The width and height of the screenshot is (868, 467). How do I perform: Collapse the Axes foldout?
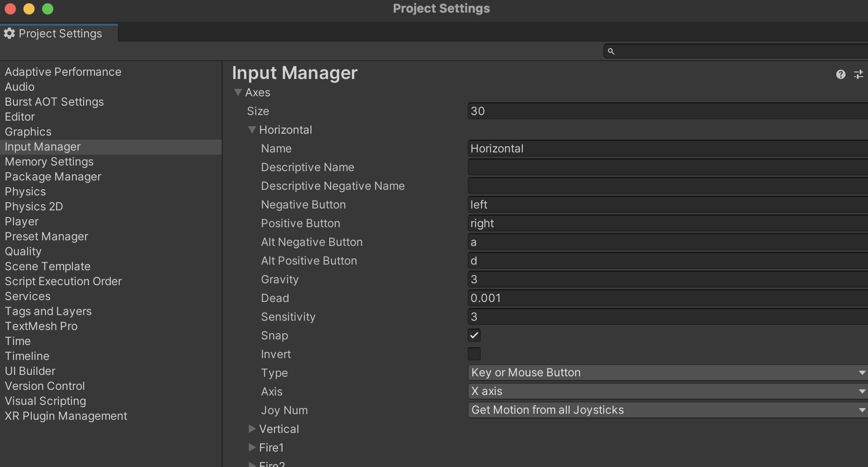[238, 93]
